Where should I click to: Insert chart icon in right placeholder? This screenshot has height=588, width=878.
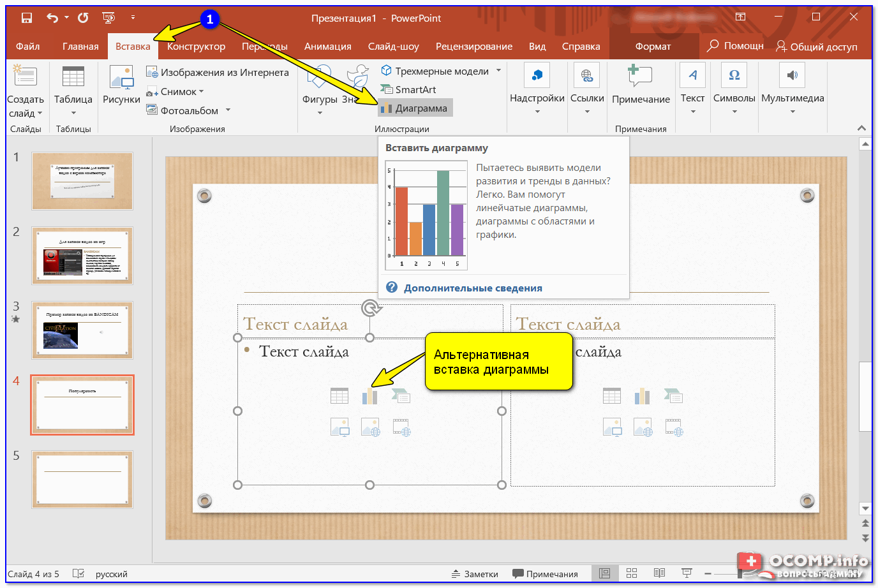pos(643,396)
